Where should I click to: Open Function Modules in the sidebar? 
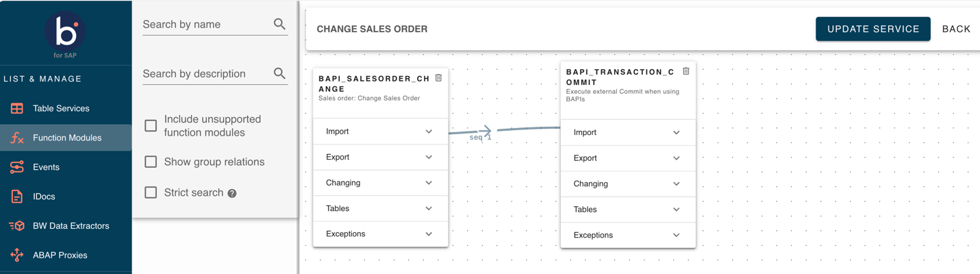[x=66, y=138]
